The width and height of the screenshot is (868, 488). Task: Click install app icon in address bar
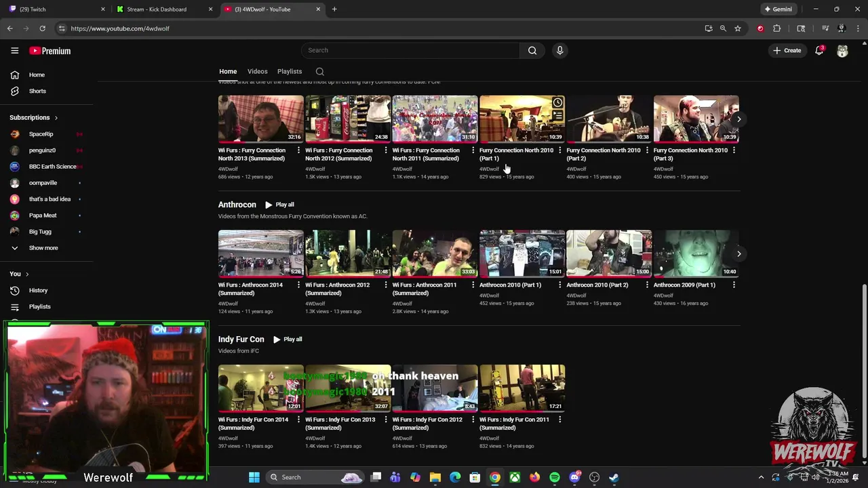point(709,28)
